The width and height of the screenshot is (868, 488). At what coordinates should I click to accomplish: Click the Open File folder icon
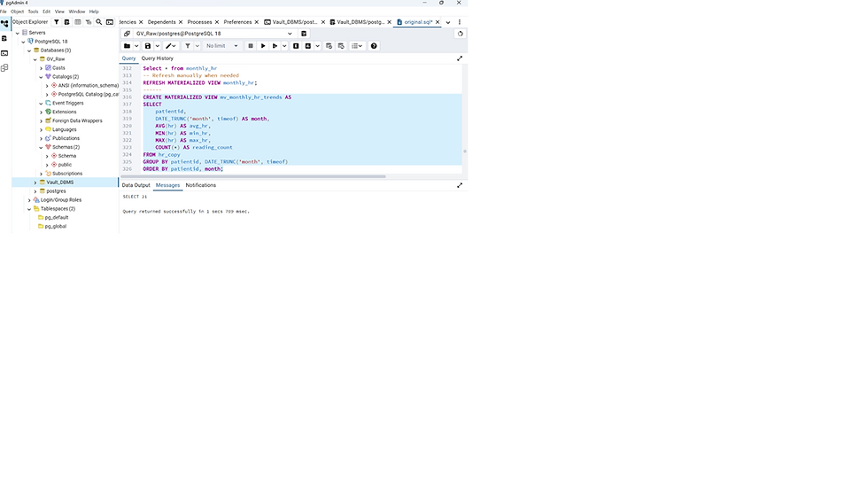(127, 46)
